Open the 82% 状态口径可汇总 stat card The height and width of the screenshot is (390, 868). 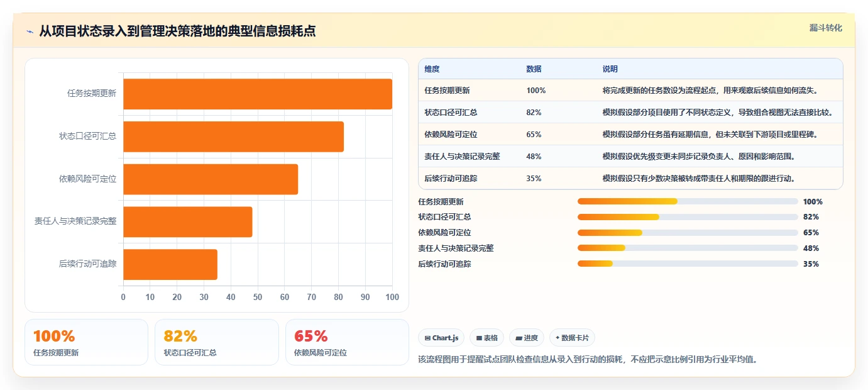(217, 342)
